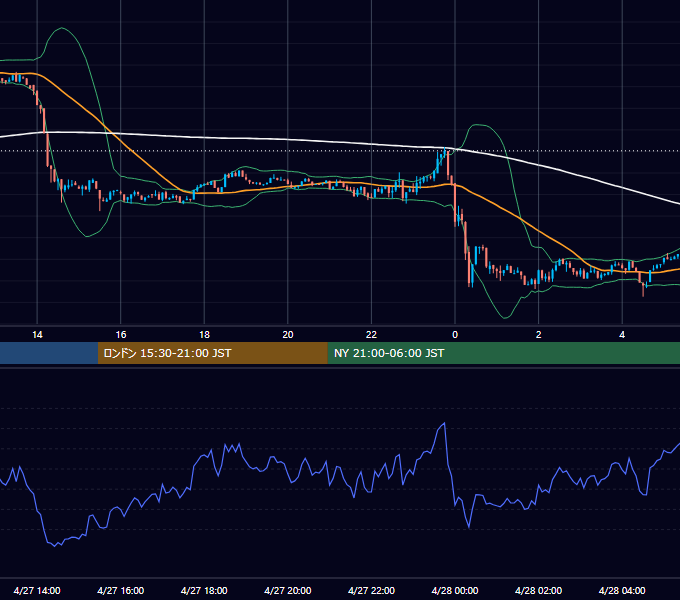Click the 22 hour axis label
This screenshot has width=680, height=600.
tap(371, 335)
